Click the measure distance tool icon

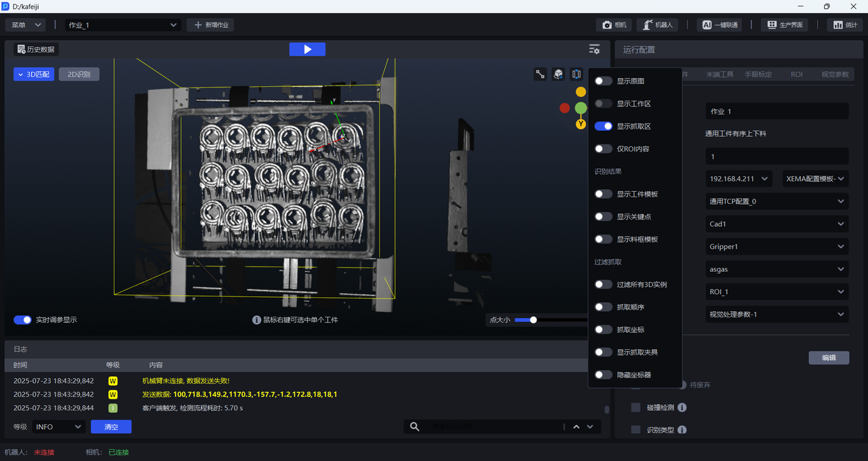point(540,75)
